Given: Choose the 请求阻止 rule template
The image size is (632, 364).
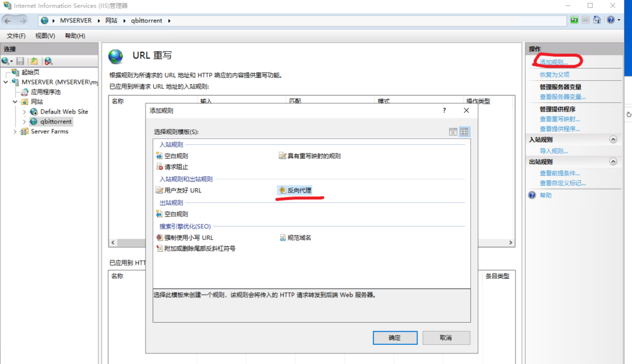Looking at the screenshot, I should pyautogui.click(x=176, y=167).
